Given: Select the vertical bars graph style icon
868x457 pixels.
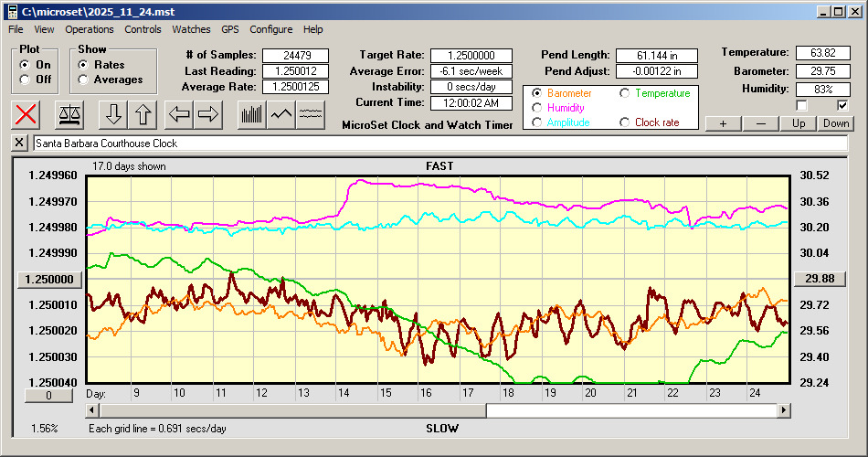Looking at the screenshot, I should [x=251, y=114].
